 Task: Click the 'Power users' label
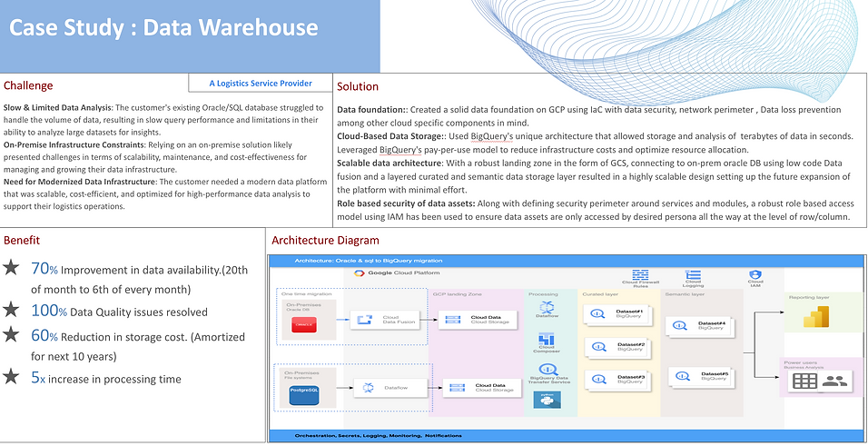tap(800, 363)
